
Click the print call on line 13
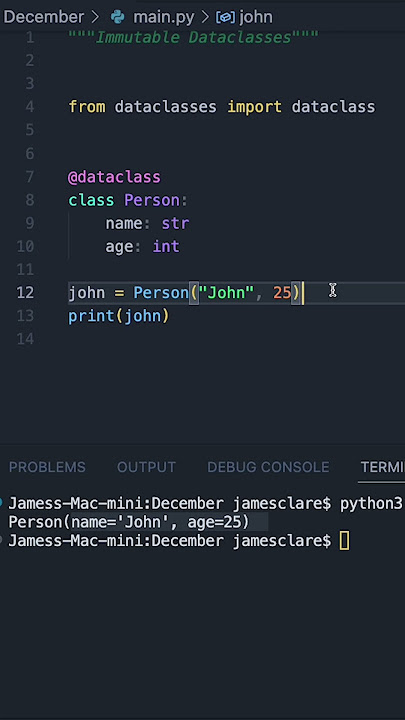click(x=91, y=316)
